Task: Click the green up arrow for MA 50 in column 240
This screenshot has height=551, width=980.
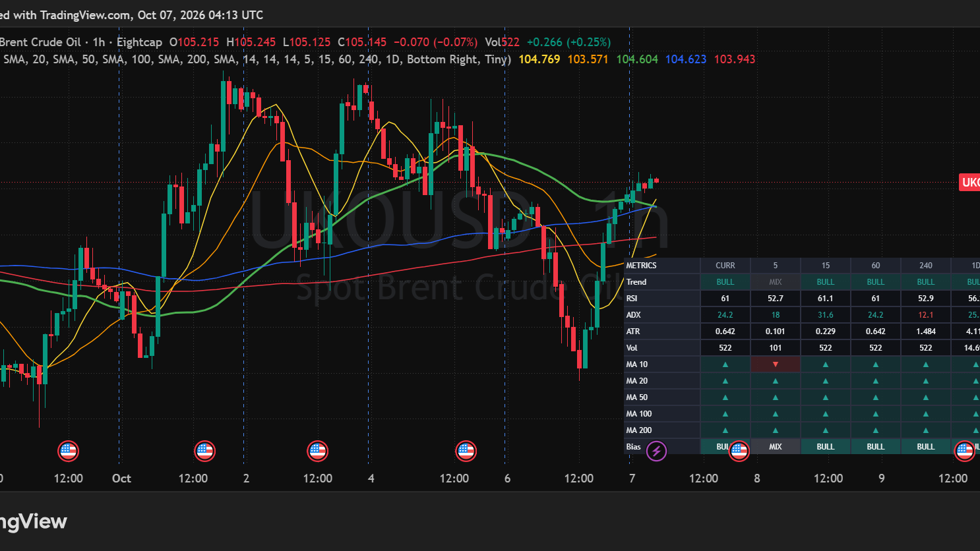Action: click(926, 397)
